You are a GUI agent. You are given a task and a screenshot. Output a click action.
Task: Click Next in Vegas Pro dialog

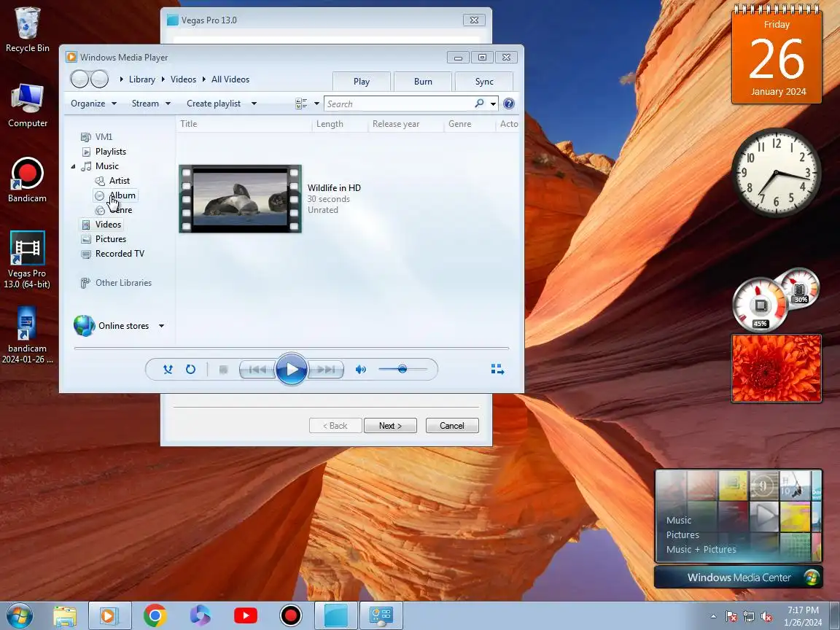click(390, 426)
